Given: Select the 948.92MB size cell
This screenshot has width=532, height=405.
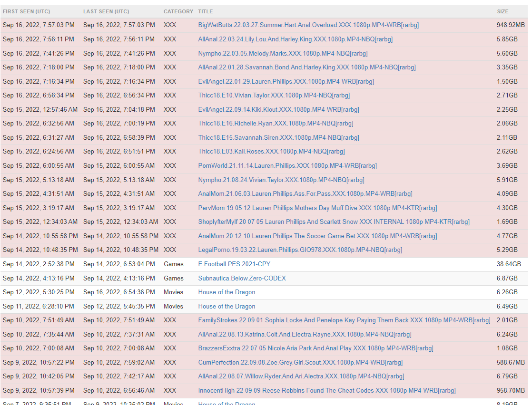Looking at the screenshot, I should [511, 25].
